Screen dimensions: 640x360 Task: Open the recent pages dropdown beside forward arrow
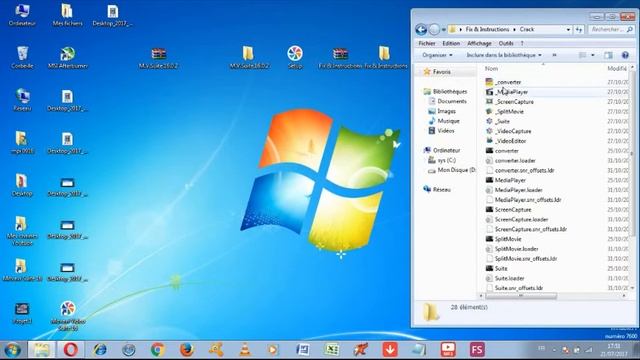444,29
